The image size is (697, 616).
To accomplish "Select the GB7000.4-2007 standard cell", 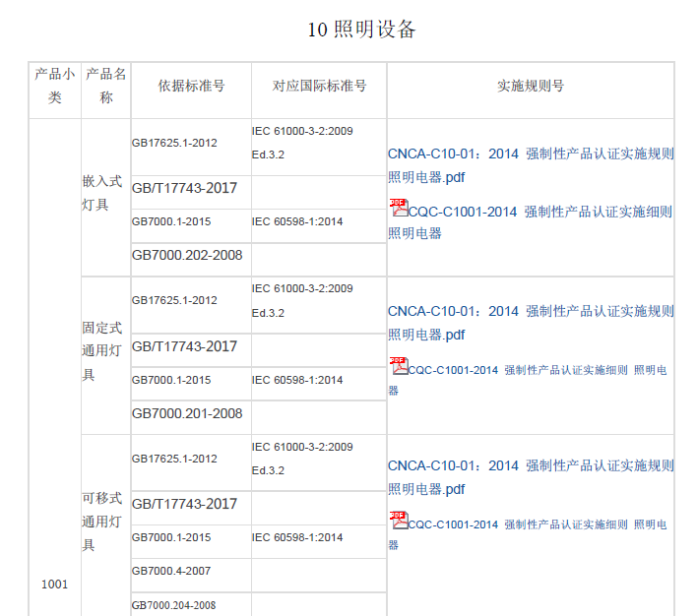I will click(x=171, y=572).
